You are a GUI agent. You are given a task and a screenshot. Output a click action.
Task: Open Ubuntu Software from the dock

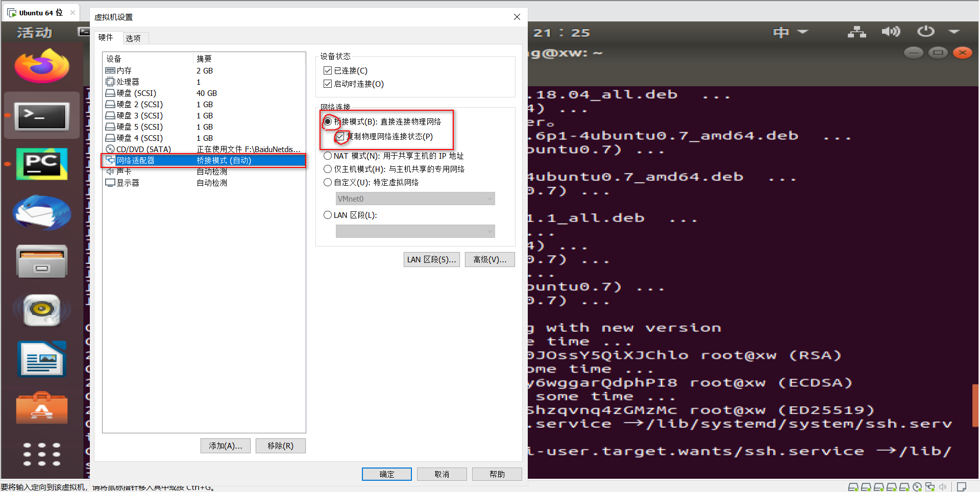point(41,408)
